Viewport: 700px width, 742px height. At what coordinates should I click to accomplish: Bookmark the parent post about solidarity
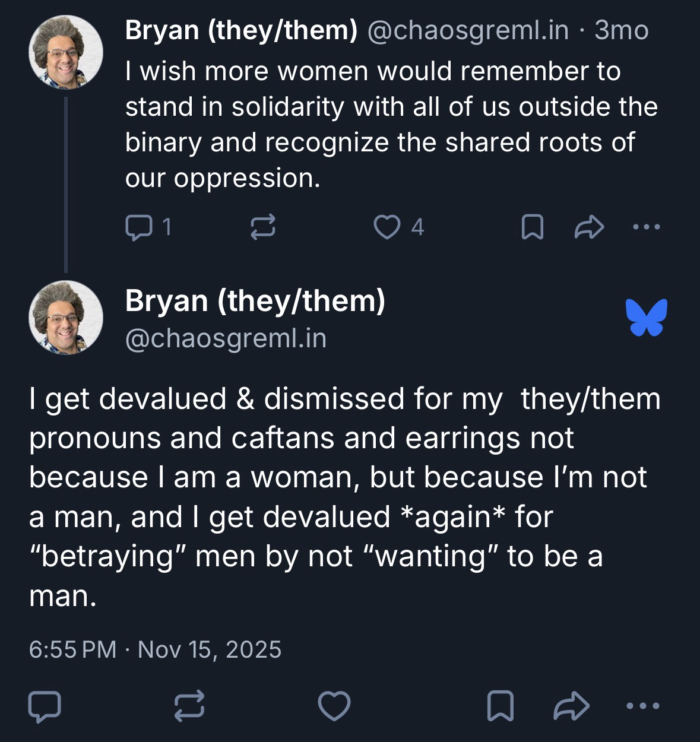pos(532,227)
